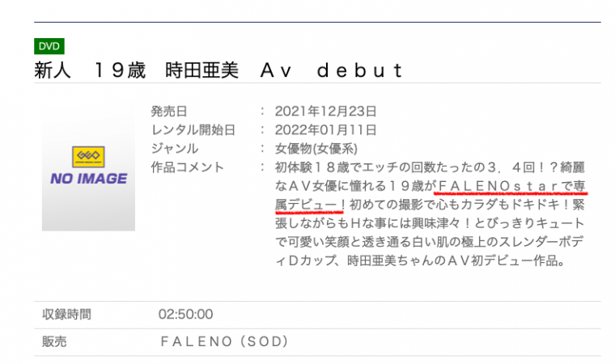This screenshot has height=364, width=615.
Task: Select the ジャンル label
Action: point(174,149)
